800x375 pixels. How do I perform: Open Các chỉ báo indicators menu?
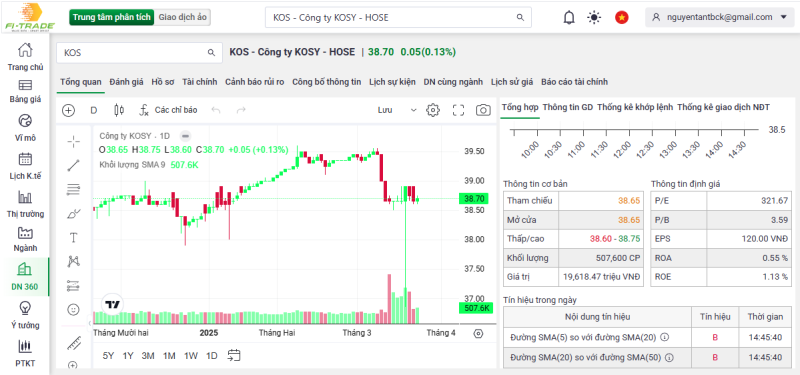pyautogui.click(x=168, y=110)
